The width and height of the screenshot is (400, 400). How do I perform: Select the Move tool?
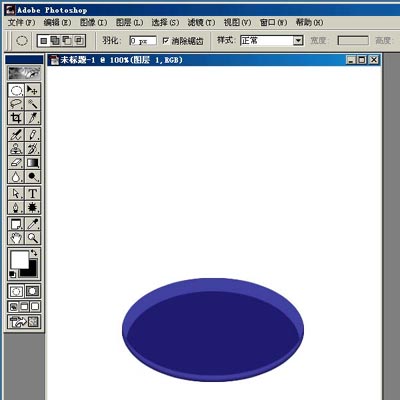click(32, 90)
